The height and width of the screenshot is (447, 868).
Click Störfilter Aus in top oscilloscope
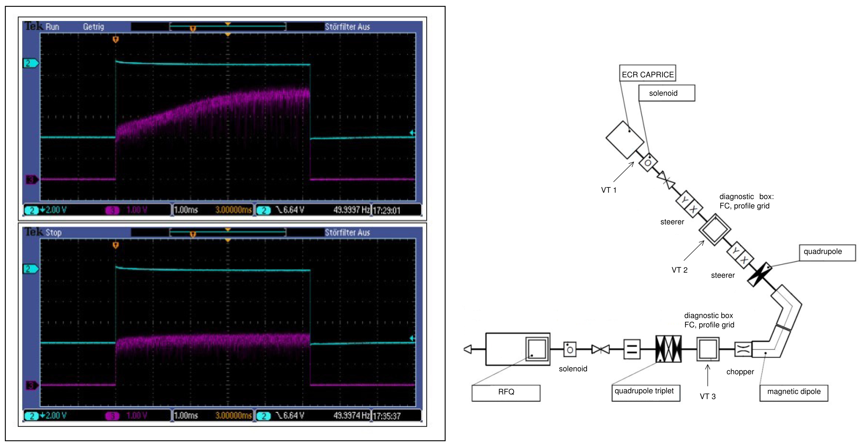[x=347, y=27]
